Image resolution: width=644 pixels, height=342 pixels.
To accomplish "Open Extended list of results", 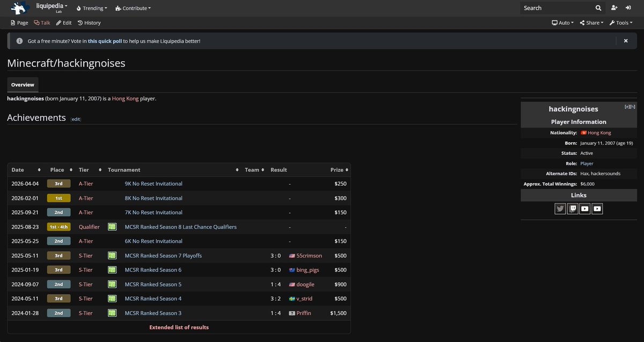I will click(x=179, y=327).
